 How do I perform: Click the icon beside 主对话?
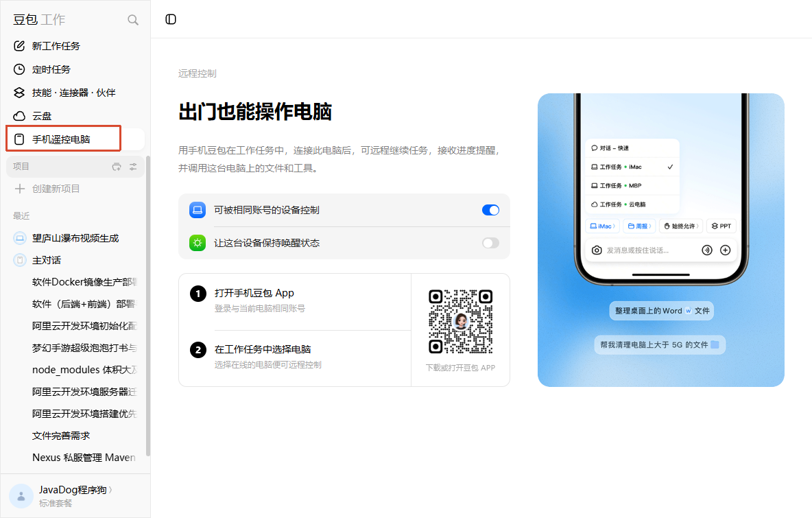pyautogui.click(x=20, y=260)
